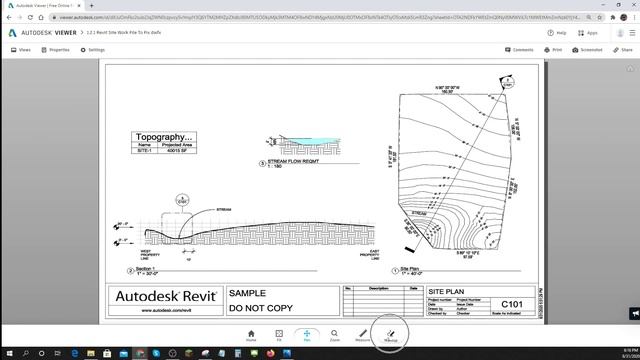Click the www.autodesk.com/revit text
This screenshot has width=640, height=360.
166,310
